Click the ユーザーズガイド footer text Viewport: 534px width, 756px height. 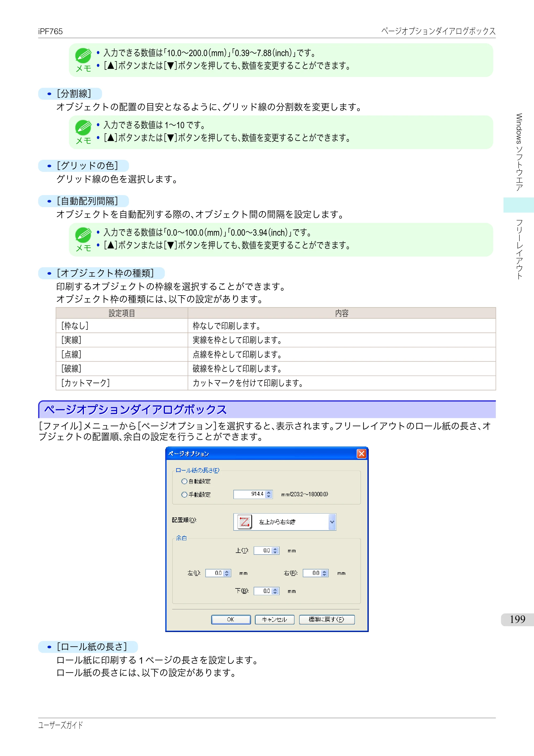tap(61, 725)
